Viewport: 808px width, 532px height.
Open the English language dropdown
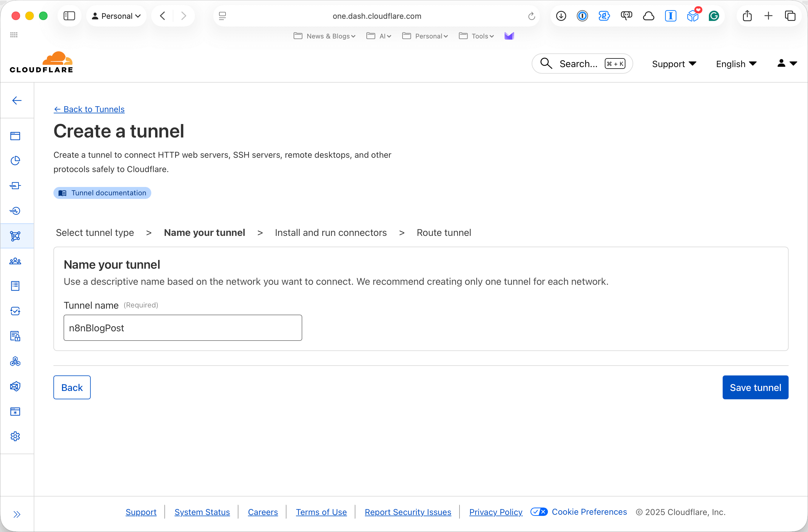pos(736,64)
